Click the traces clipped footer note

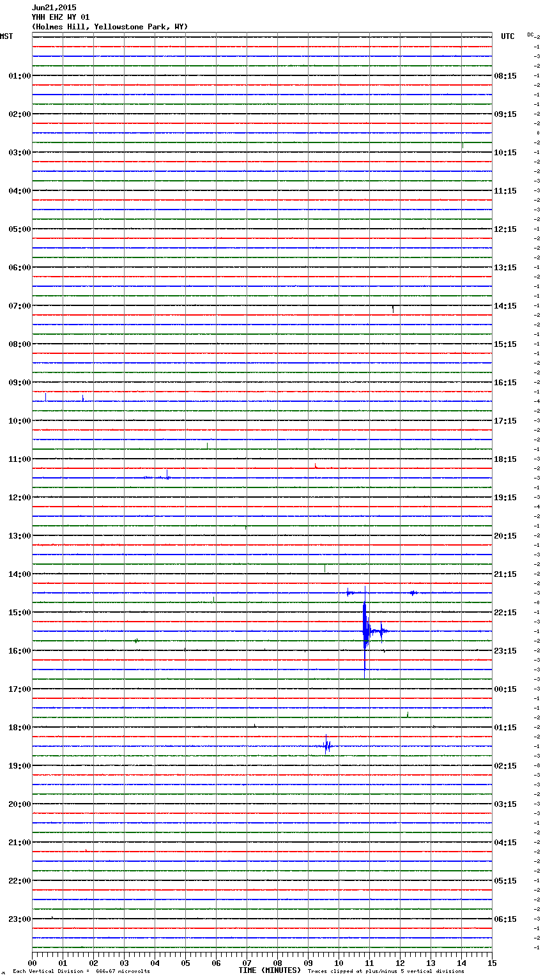(386, 972)
